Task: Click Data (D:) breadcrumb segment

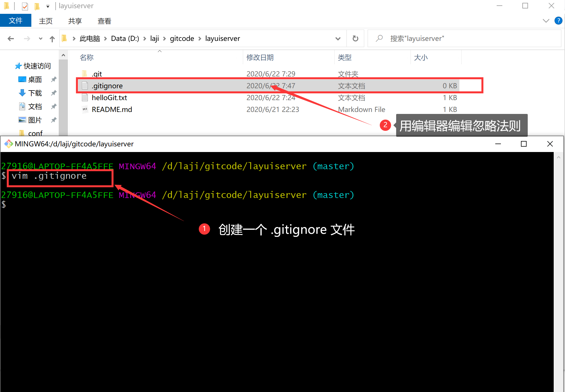Action: [x=125, y=38]
